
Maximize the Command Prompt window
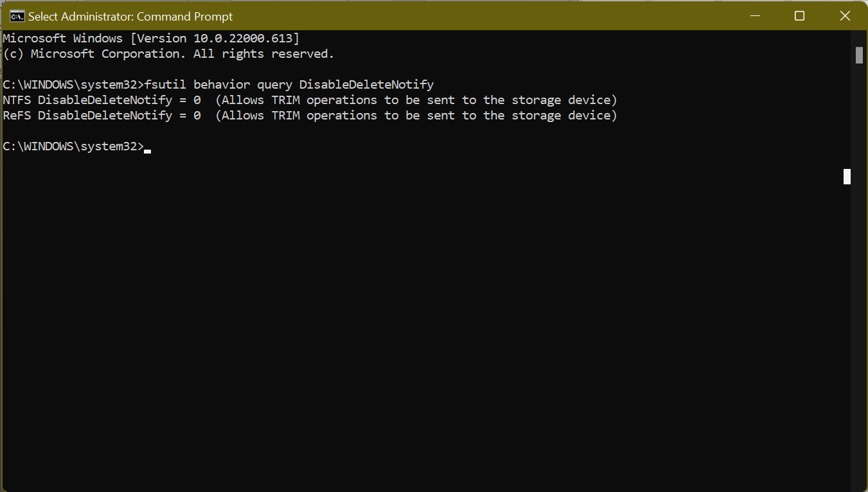(x=799, y=16)
